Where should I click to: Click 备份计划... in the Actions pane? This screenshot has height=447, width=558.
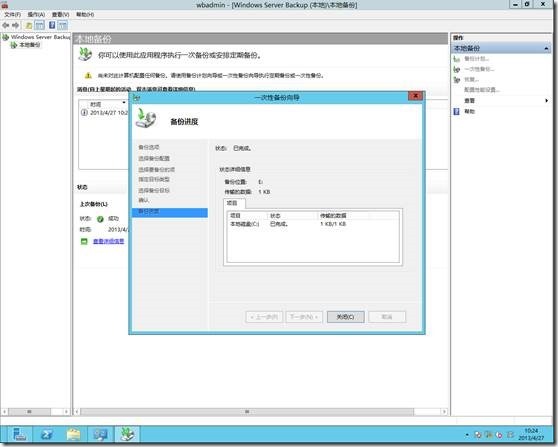[476, 59]
